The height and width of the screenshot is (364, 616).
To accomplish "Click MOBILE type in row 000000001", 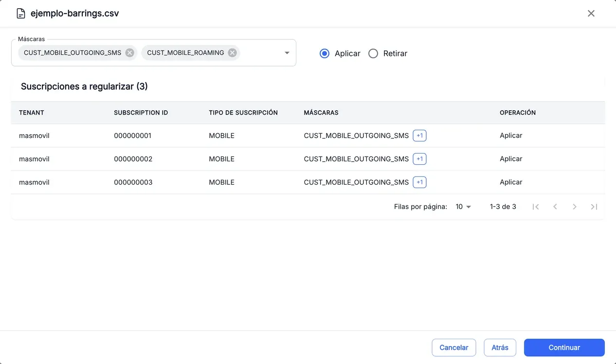I will 221,136.
